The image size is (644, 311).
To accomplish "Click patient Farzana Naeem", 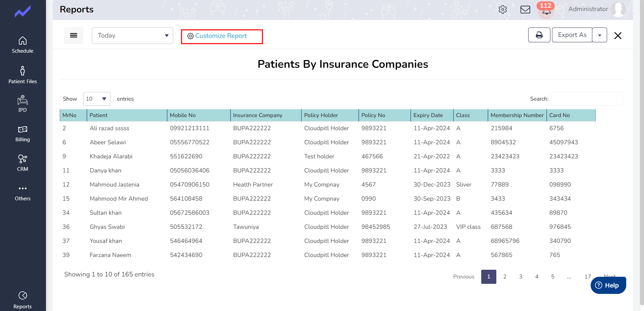I will pos(110,255).
